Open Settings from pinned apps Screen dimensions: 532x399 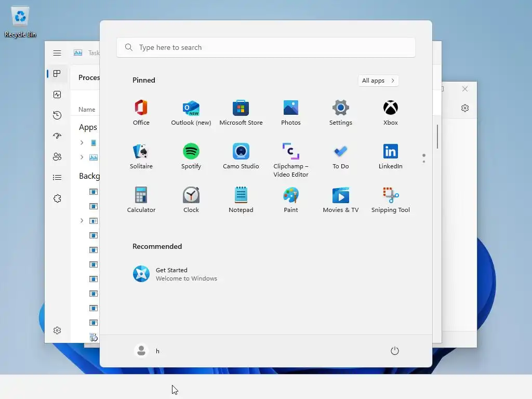pos(341,113)
